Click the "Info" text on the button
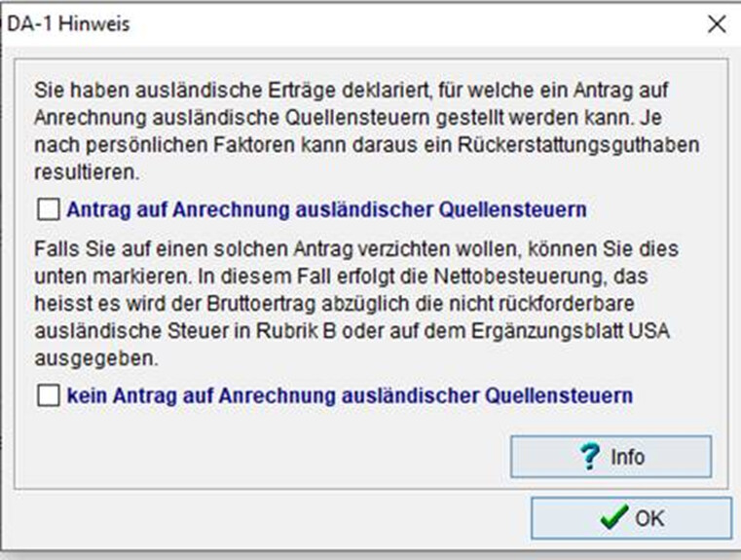Image resolution: width=741 pixels, height=560 pixels. 627,457
